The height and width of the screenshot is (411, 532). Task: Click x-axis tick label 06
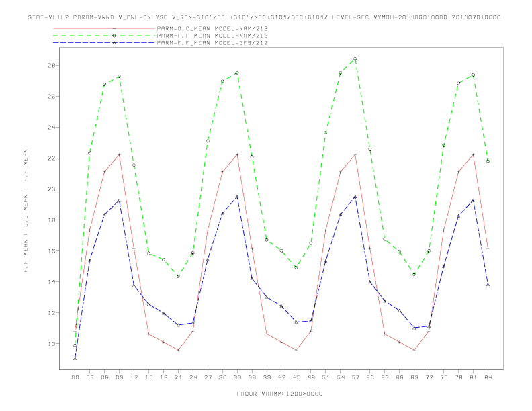click(105, 377)
